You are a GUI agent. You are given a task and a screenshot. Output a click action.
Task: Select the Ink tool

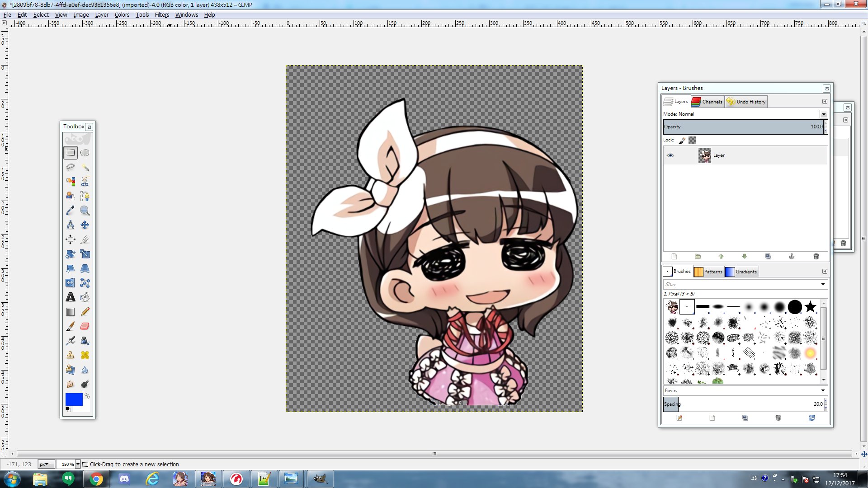(85, 341)
